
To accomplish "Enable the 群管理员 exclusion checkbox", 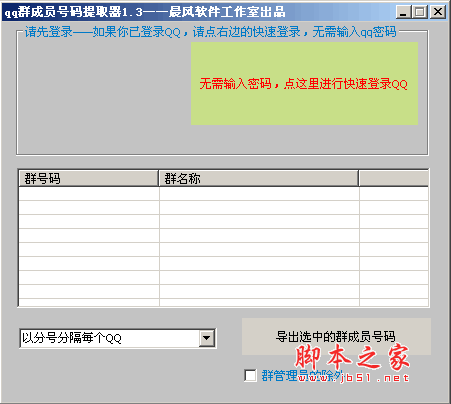I will coord(250,375).
